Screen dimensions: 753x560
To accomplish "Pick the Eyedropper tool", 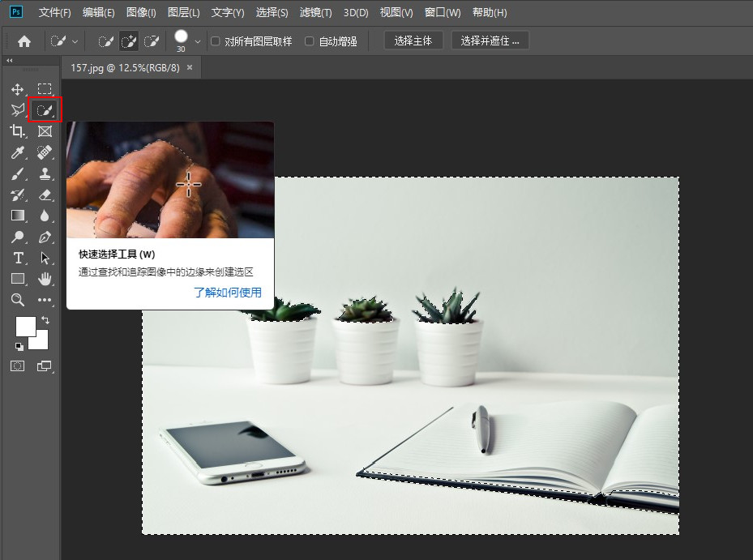I will coord(17,152).
